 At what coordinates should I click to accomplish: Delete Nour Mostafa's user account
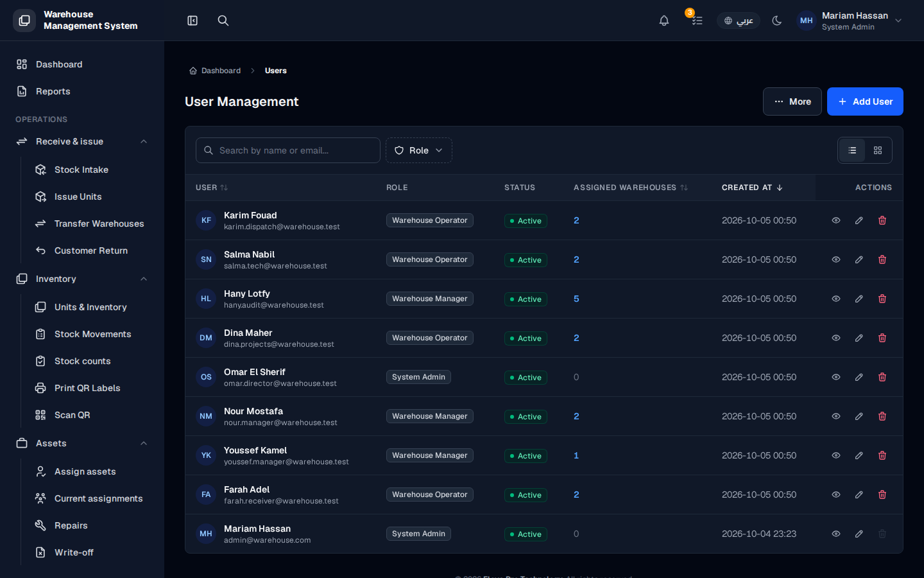882,416
